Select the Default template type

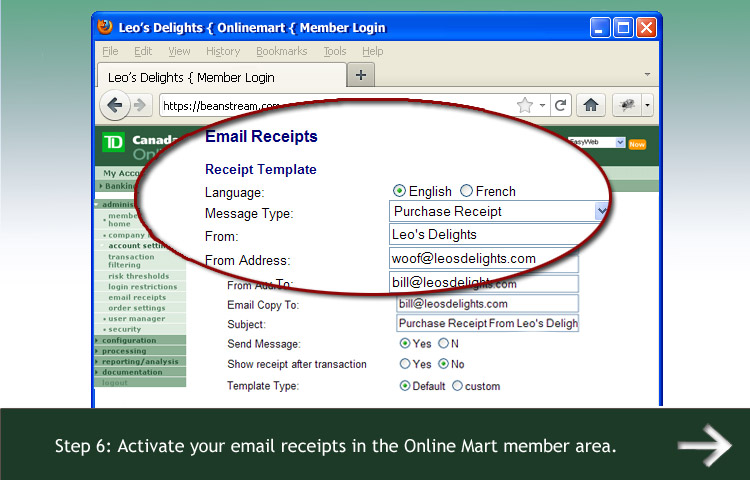tap(405, 386)
